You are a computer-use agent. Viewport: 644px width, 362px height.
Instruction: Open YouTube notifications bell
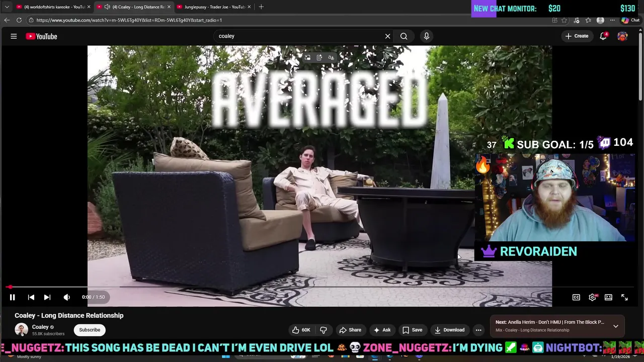pyautogui.click(x=603, y=36)
